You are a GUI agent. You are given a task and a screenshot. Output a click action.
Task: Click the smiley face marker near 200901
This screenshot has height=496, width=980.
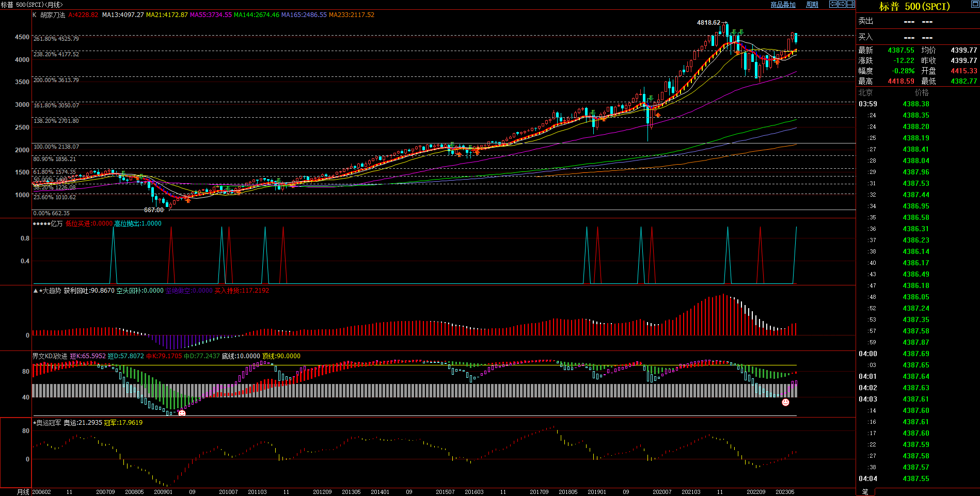pos(182,412)
